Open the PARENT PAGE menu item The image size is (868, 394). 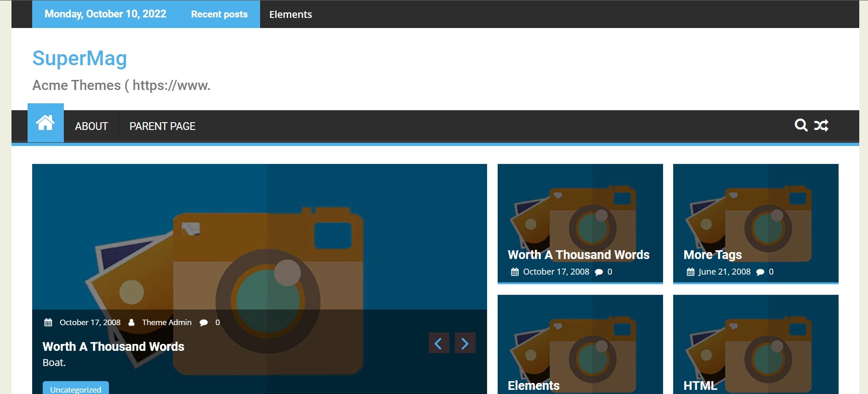click(x=163, y=126)
